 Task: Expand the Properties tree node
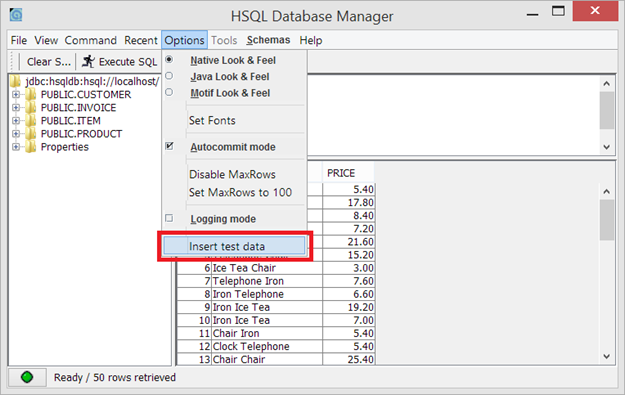point(16,147)
